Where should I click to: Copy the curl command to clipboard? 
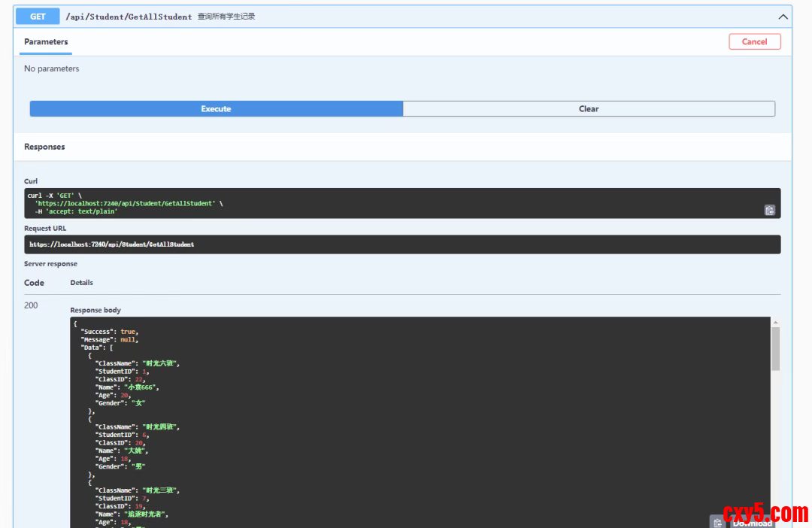[769, 211]
